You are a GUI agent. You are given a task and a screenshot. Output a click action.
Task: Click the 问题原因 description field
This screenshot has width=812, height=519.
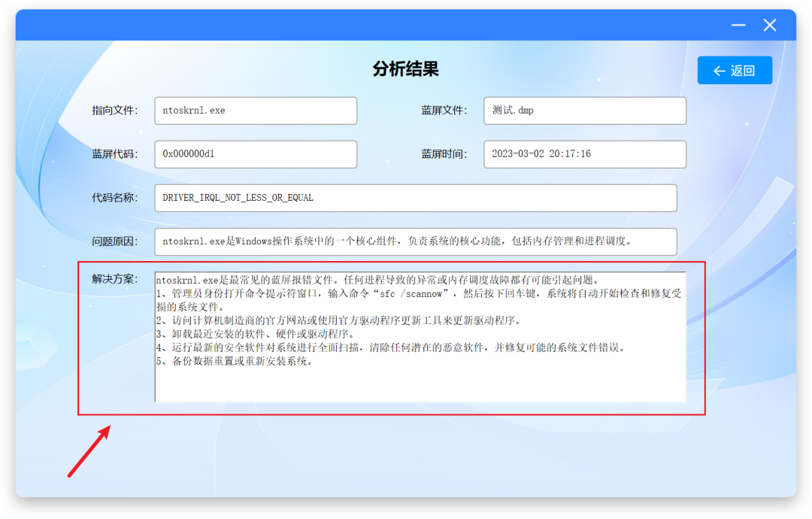coord(415,241)
